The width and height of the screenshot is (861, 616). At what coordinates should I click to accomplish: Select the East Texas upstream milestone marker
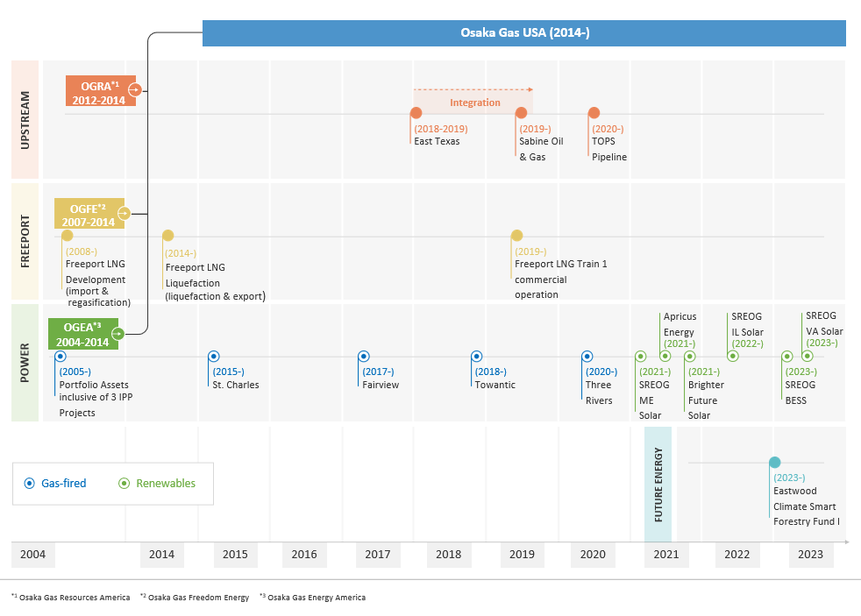click(x=416, y=112)
